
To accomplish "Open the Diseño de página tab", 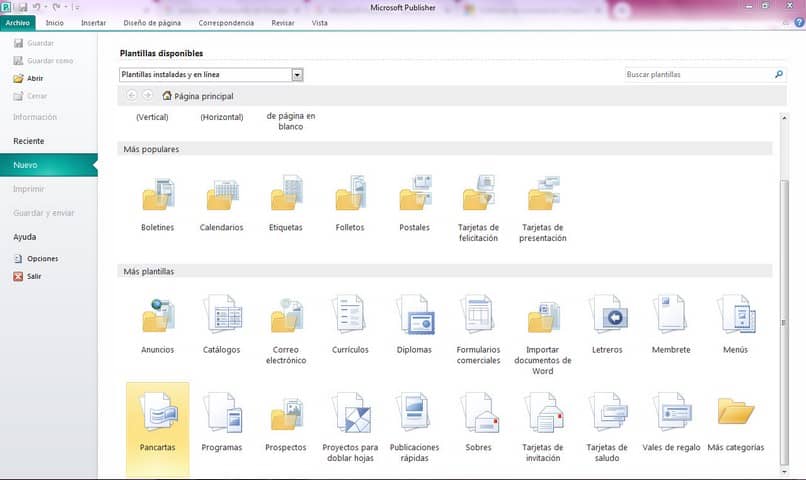I will click(152, 22).
